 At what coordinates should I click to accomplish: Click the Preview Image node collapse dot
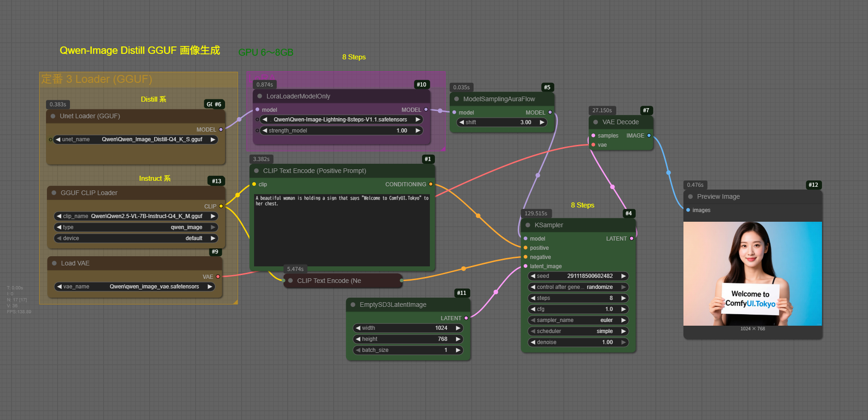point(690,196)
